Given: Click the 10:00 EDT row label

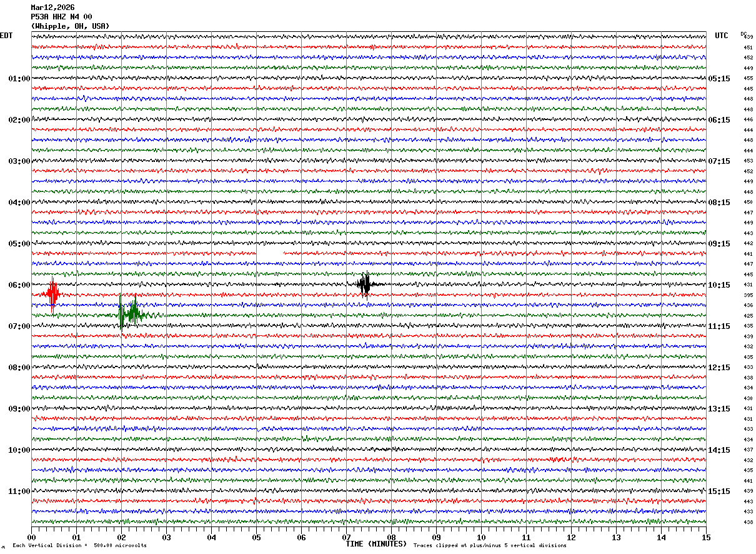Looking at the screenshot, I should coord(19,450).
